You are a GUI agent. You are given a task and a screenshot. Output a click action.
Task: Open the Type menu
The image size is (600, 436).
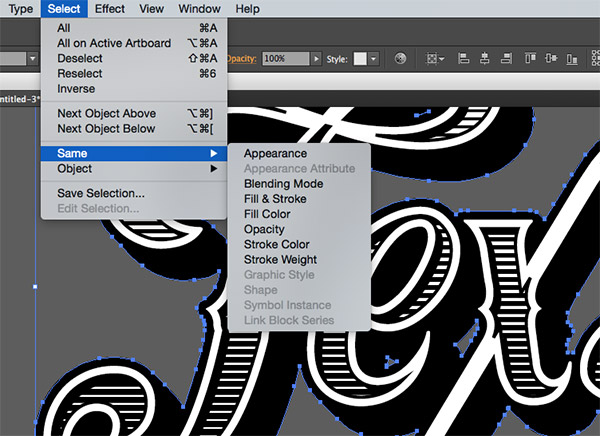[21, 9]
